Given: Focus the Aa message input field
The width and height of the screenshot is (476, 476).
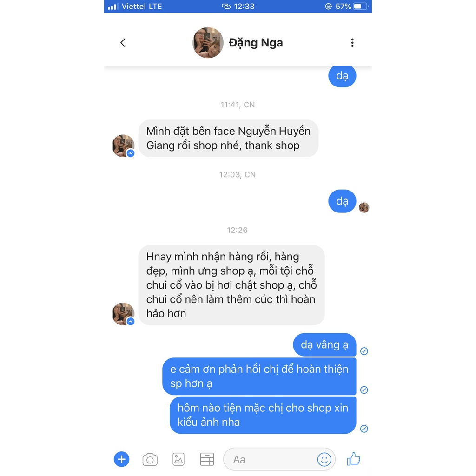Looking at the screenshot, I should pyautogui.click(x=279, y=459).
